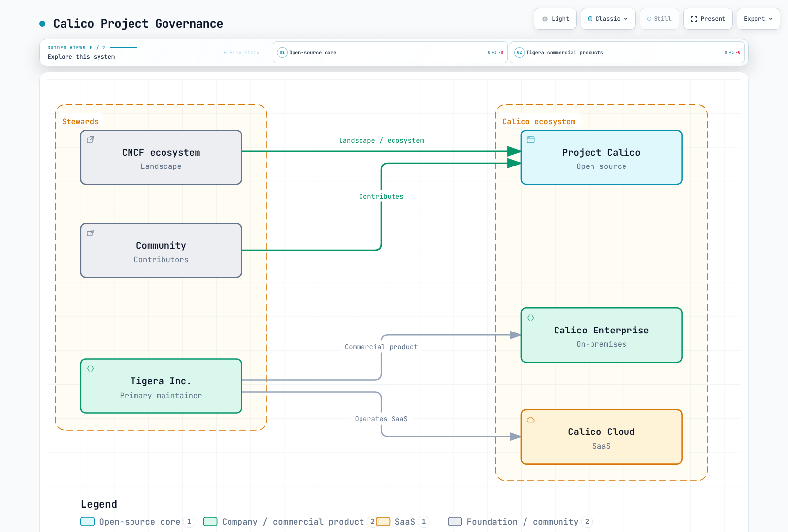Select the Calico Enterprise node

[x=601, y=335]
